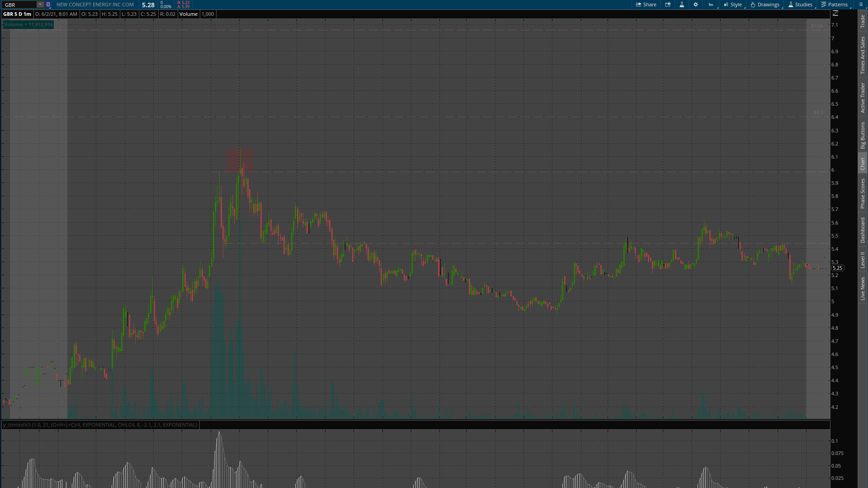Open the Studies menu
Viewport: 868px width, 488px height.
point(800,5)
